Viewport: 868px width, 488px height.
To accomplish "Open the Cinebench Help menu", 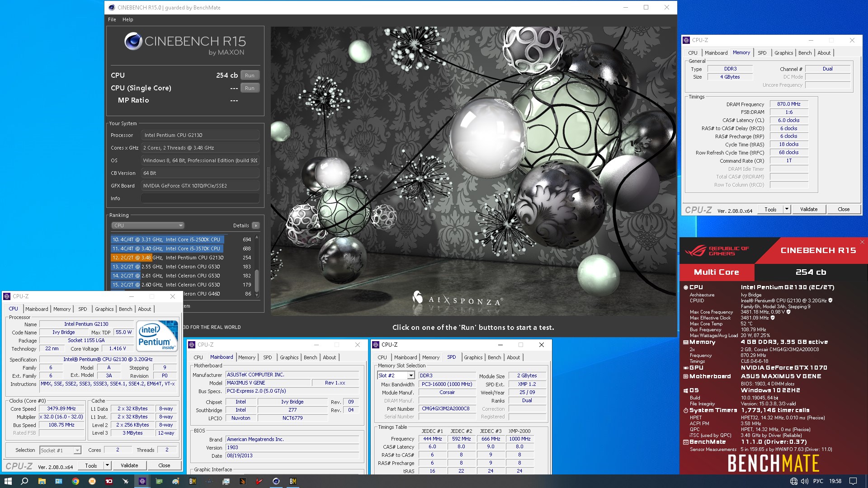I will tap(128, 19).
